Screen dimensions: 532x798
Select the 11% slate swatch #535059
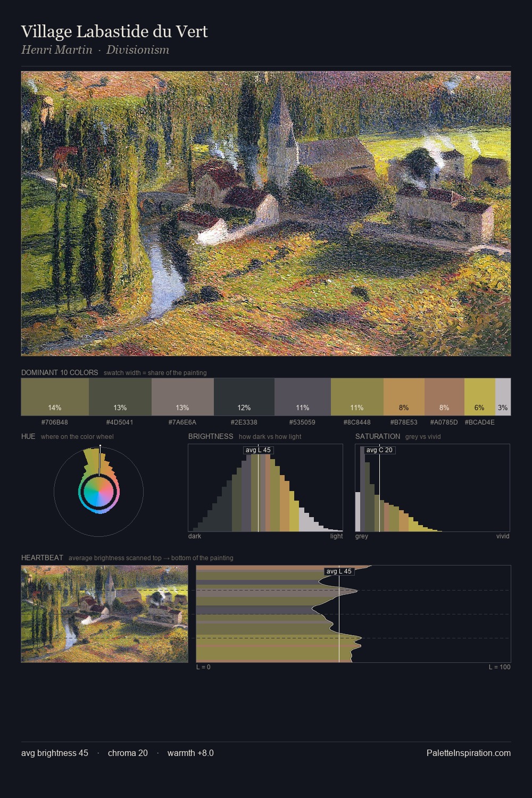point(303,397)
